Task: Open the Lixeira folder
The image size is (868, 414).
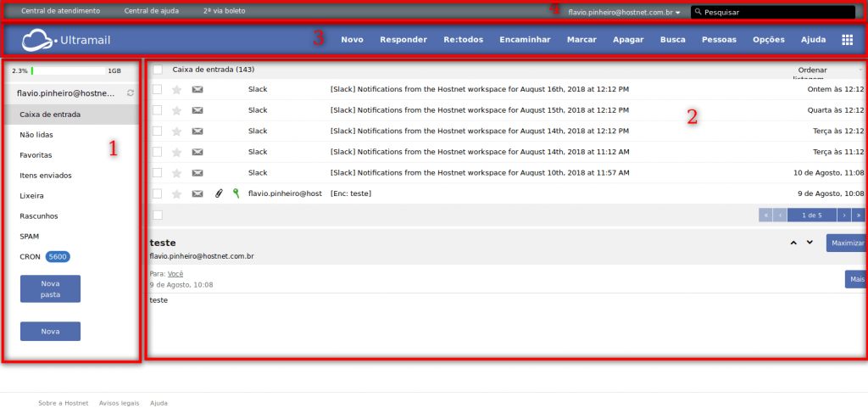Action: (x=32, y=195)
